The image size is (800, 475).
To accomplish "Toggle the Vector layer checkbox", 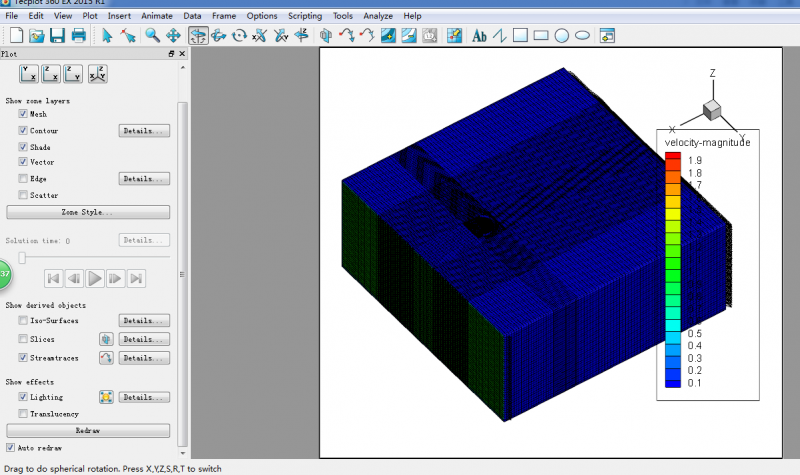I will [23, 162].
